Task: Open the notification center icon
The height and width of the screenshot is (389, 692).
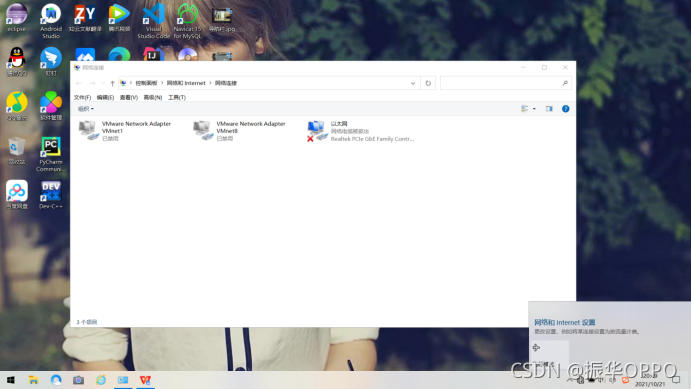Action: point(676,380)
